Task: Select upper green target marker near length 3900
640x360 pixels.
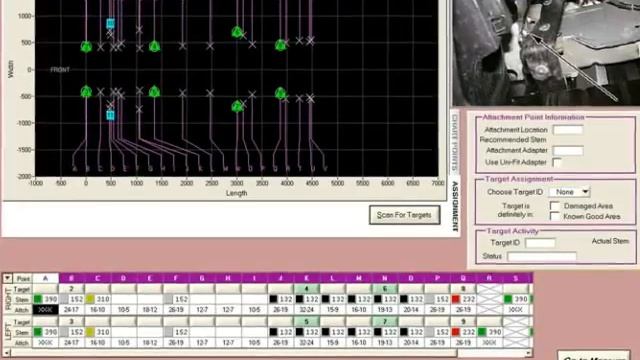Action: coord(280,45)
